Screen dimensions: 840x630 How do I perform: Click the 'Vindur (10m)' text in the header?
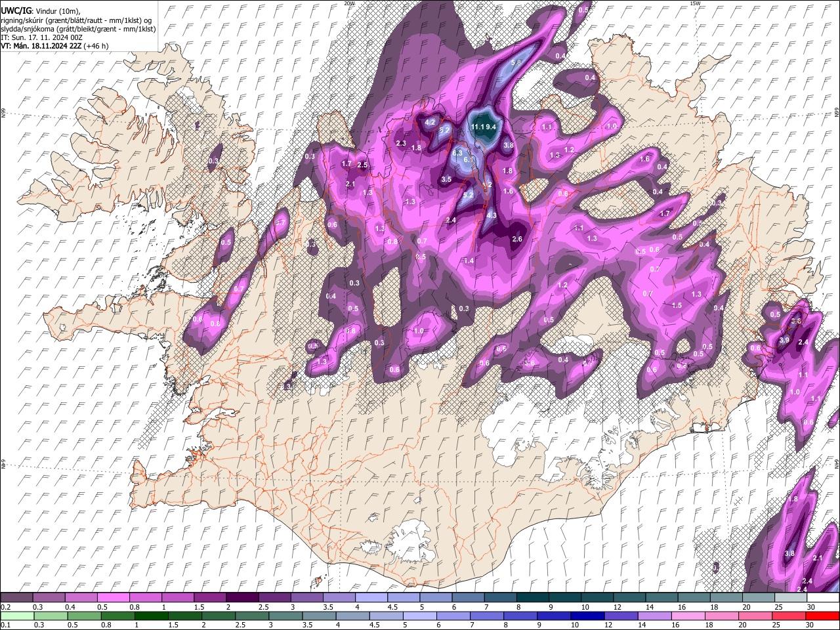tap(57, 11)
